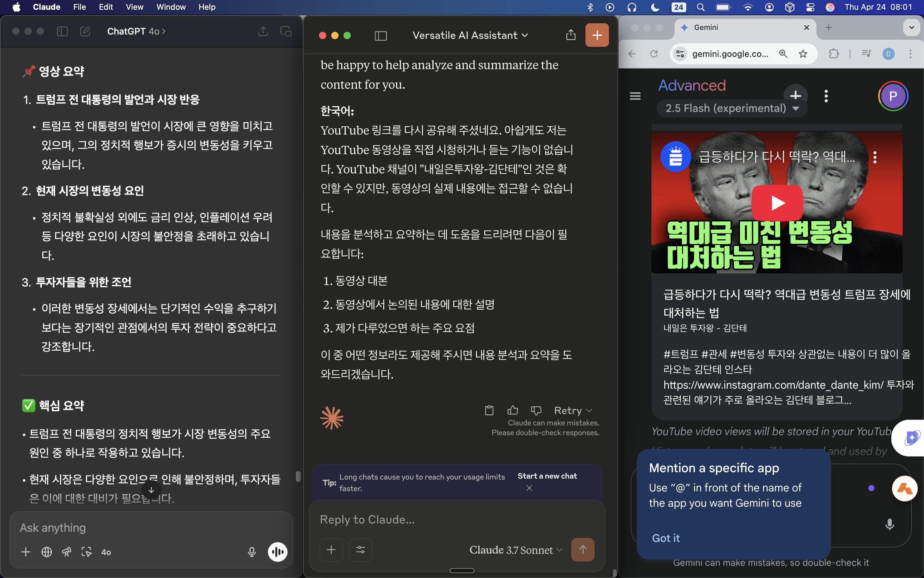Expand Retry options dropdown
Image resolution: width=924 pixels, height=578 pixels.
tap(573, 410)
